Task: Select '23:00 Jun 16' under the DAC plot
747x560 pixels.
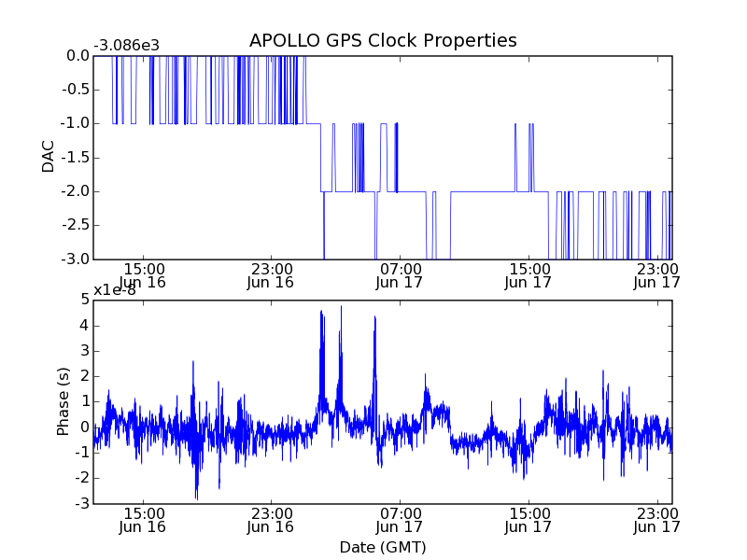Action: (x=271, y=275)
